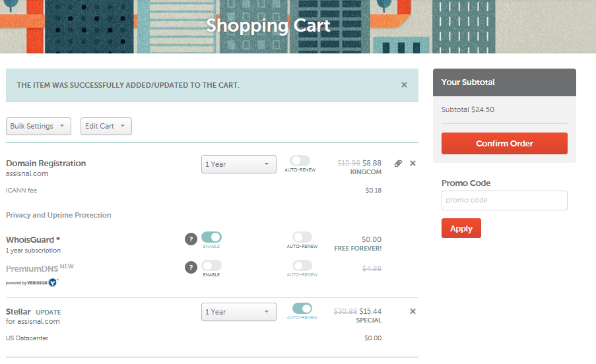
Task: Remove Stellar hosting item from cart
Action: click(x=413, y=311)
